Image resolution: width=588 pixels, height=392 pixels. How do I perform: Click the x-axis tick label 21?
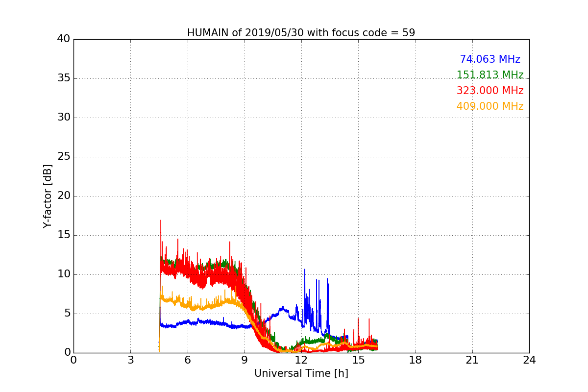click(472, 360)
